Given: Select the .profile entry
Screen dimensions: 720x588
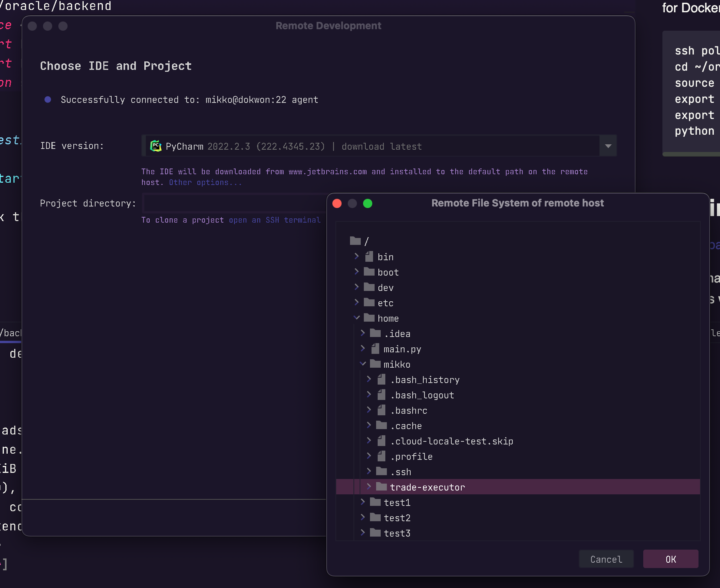Looking at the screenshot, I should click(411, 456).
